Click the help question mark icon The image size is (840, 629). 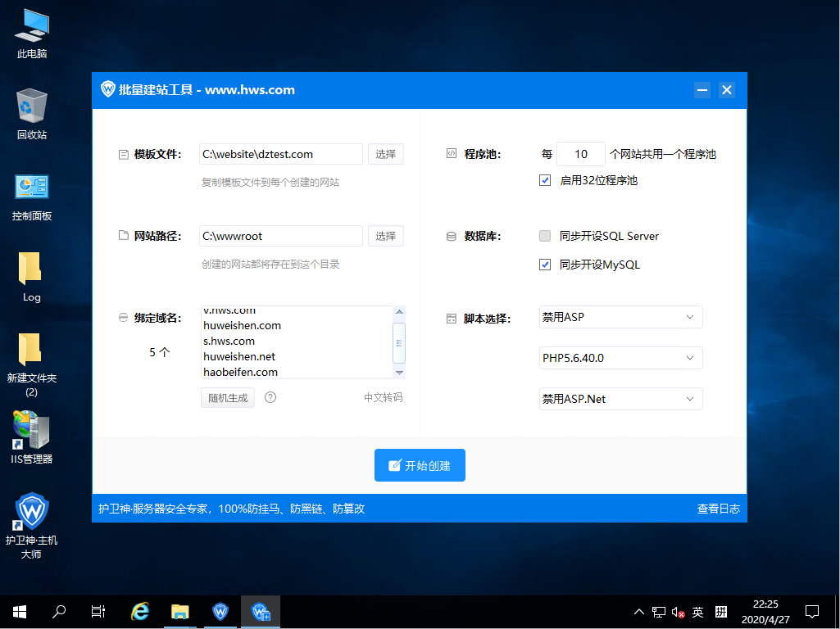pyautogui.click(x=270, y=397)
